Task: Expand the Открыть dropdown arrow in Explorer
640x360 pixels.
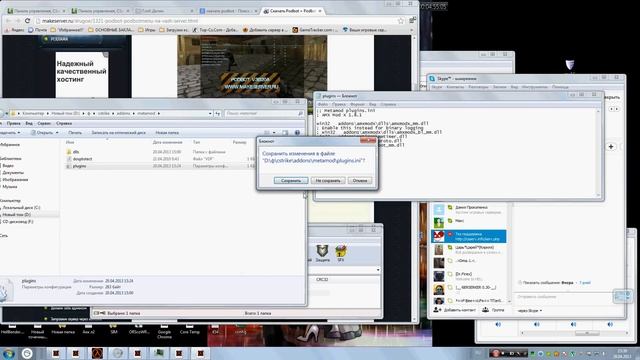Action: click(x=57, y=133)
